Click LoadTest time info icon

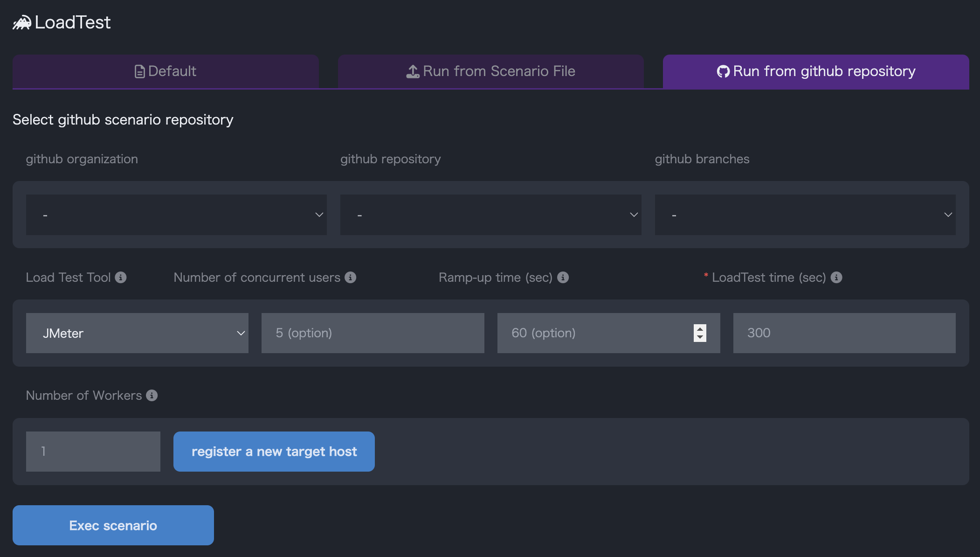point(837,278)
